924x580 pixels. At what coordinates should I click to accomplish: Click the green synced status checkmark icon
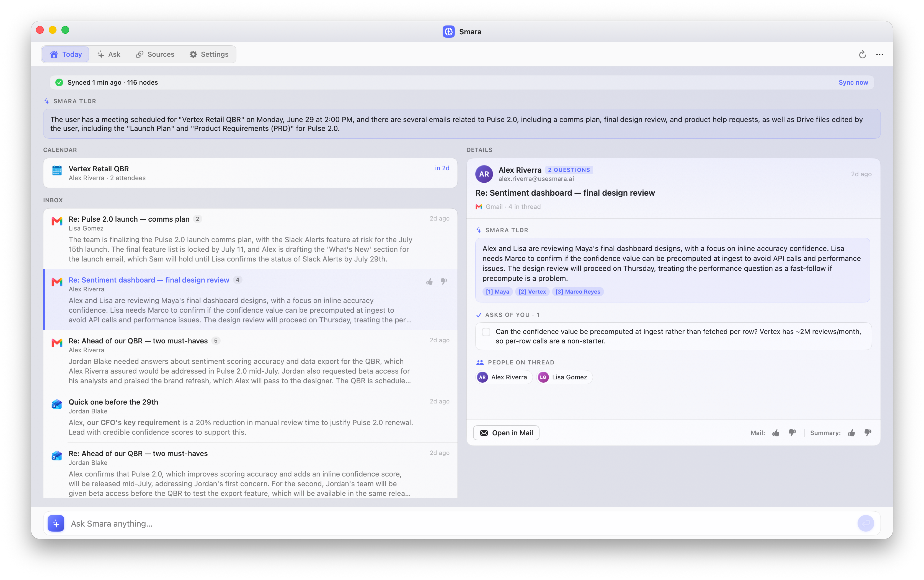59,82
